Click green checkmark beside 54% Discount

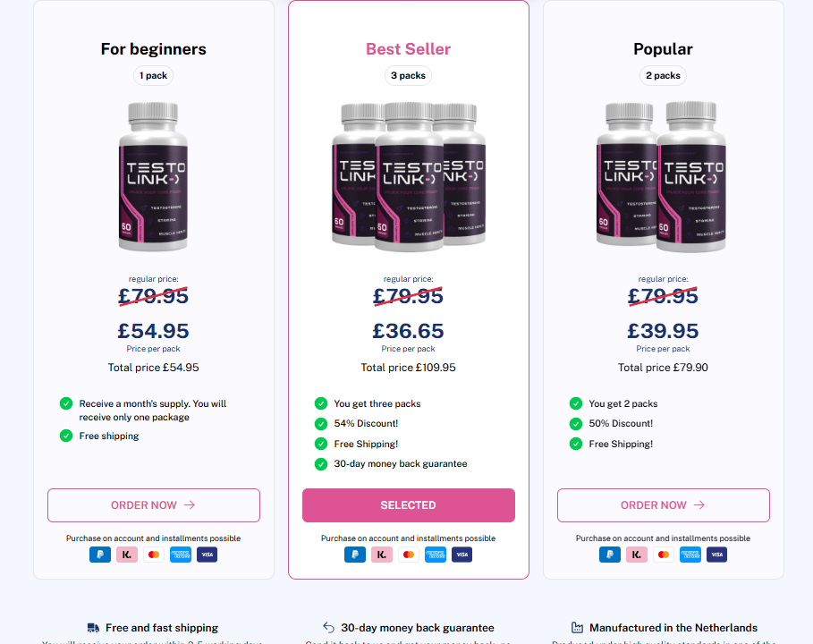click(321, 424)
